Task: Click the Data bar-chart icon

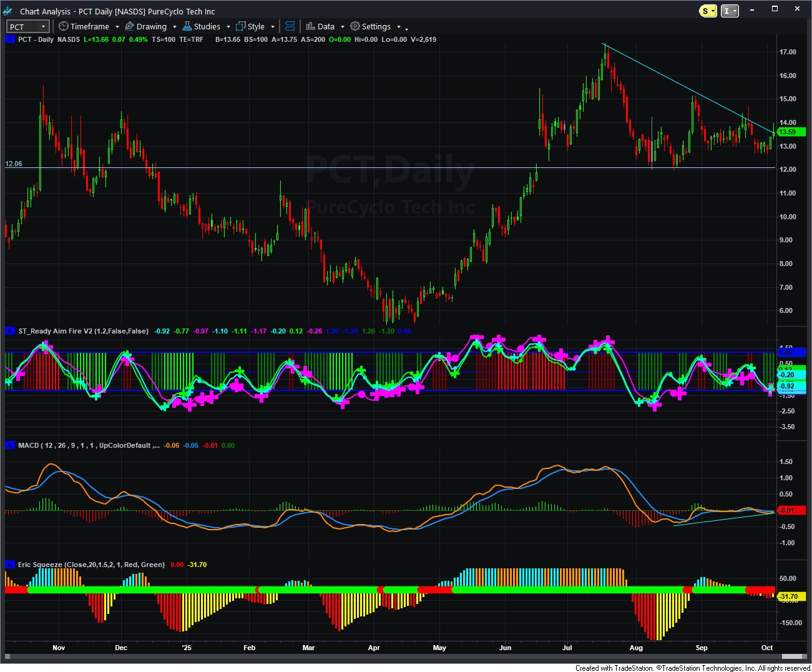Action: click(310, 26)
